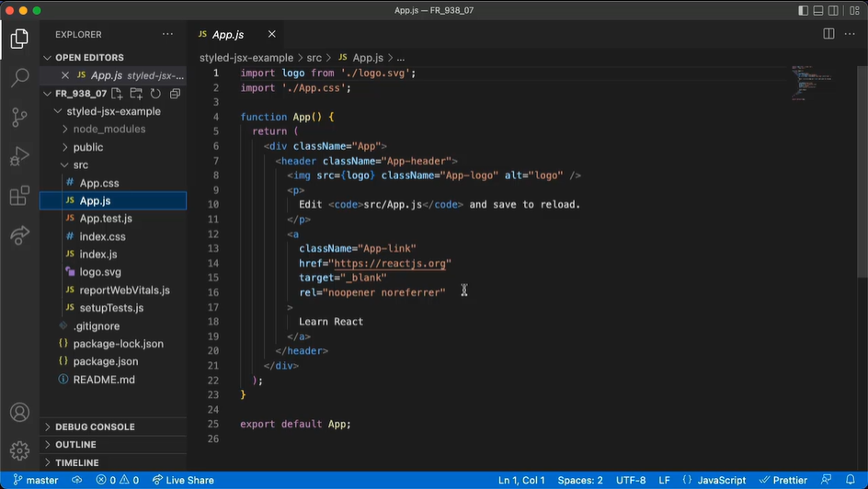
Task: Click the feedback icon in status bar
Action: [826, 480]
